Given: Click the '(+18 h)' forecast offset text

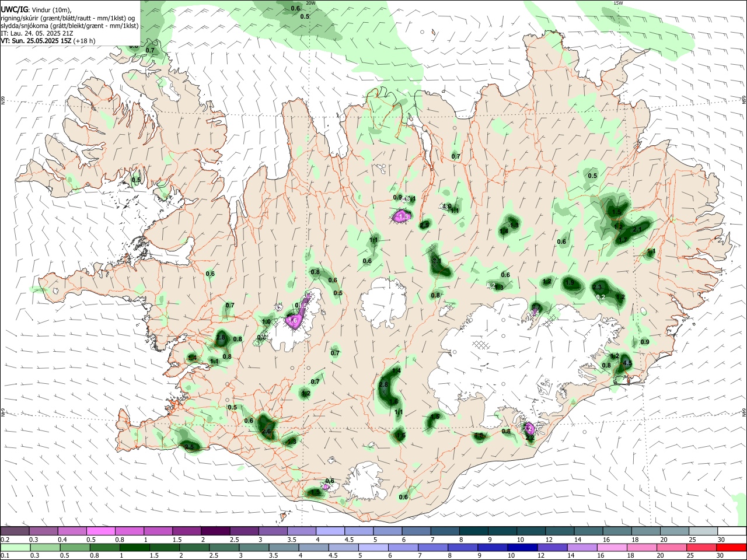Looking at the screenshot, I should [x=85, y=41].
